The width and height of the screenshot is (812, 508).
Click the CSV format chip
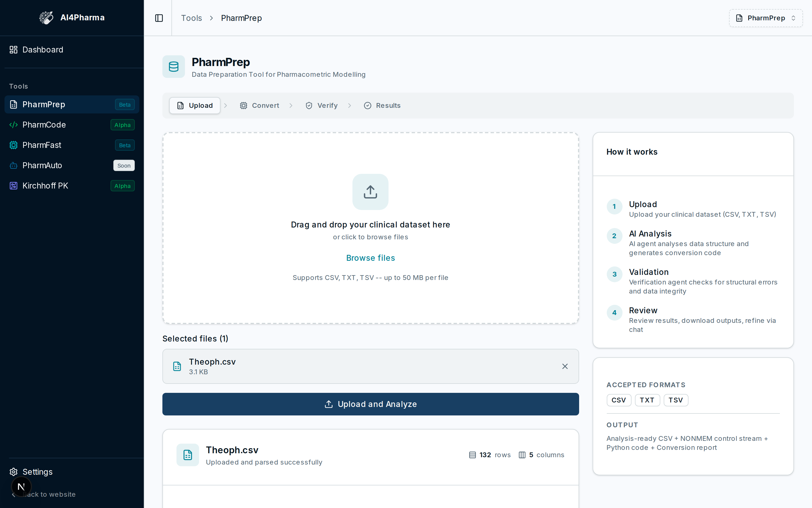[619, 400]
